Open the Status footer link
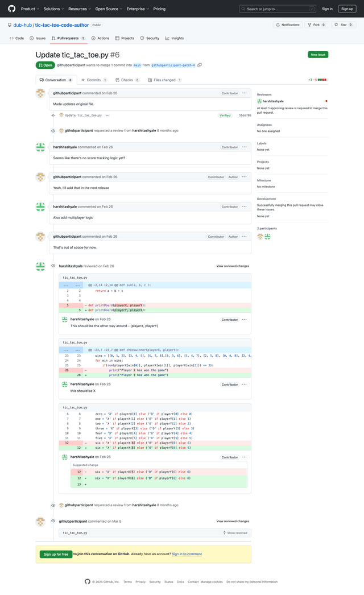 169,582
